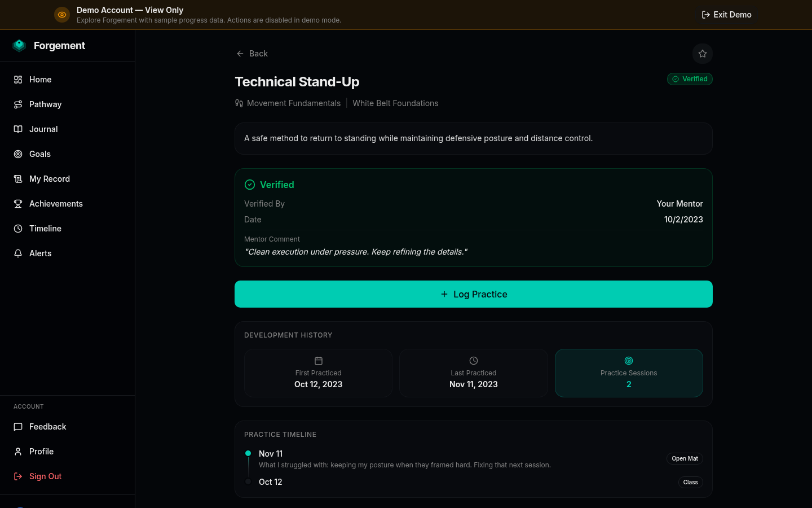Click the Class tag on Oct 12
This screenshot has height=508, width=812.
click(x=690, y=483)
